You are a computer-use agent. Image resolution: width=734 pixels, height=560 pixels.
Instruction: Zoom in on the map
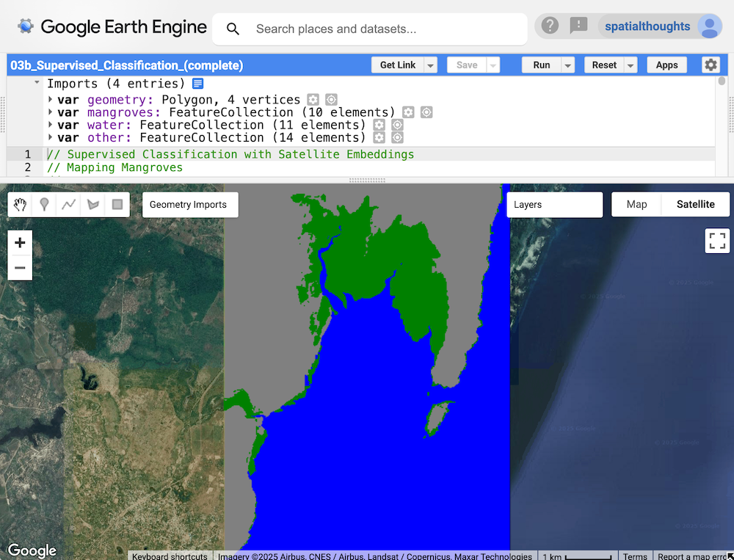[20, 243]
